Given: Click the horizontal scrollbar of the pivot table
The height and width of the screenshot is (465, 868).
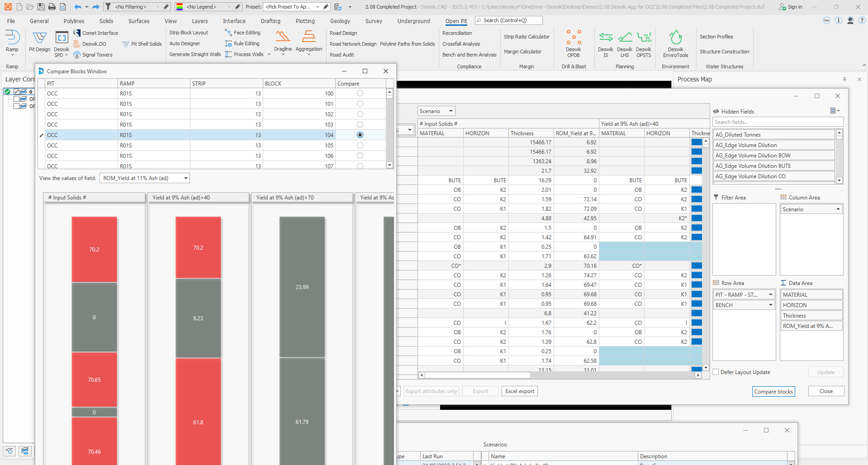Looking at the screenshot, I should [478, 375].
